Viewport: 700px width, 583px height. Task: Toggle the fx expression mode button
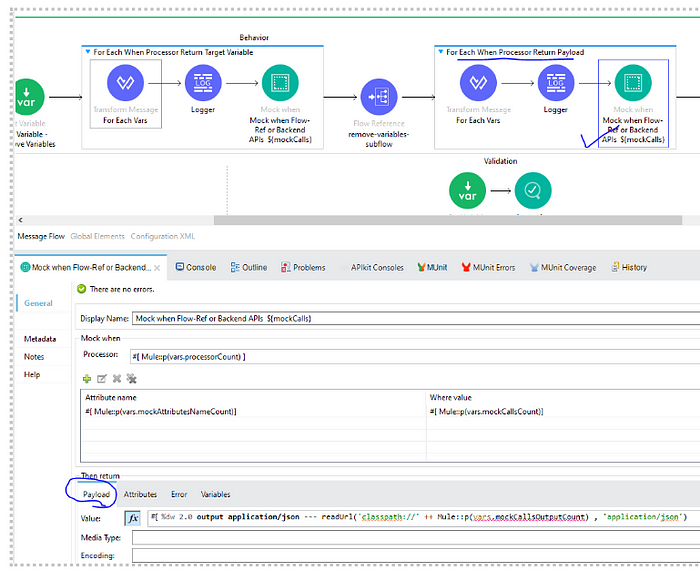133,518
